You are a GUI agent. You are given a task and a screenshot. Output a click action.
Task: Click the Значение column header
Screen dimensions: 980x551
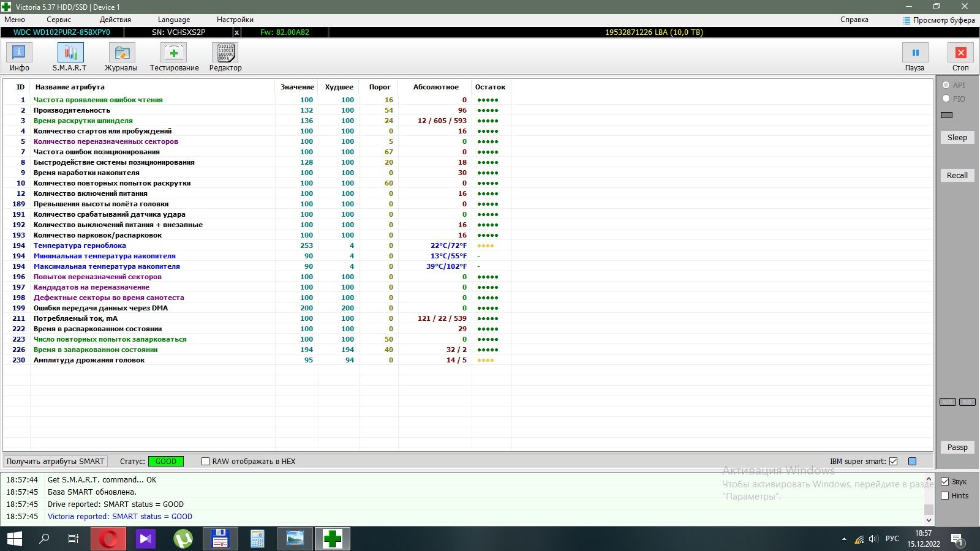click(297, 87)
